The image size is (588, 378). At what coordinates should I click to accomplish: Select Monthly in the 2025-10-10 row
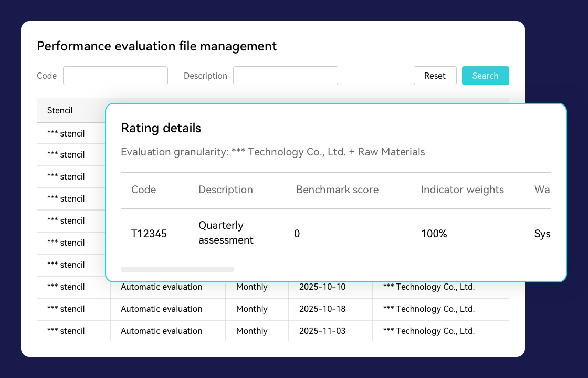[x=251, y=287]
